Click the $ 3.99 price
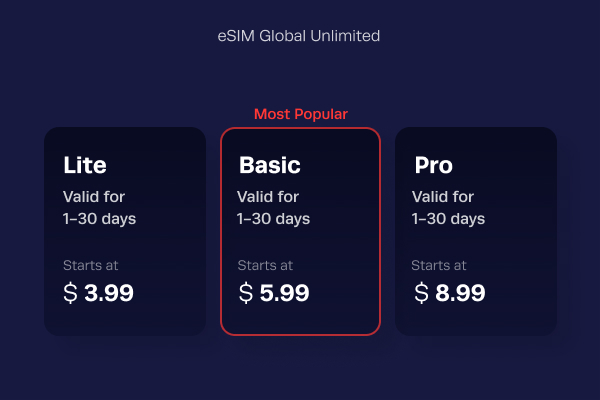Screen dimensions: 600x400 tap(98, 293)
